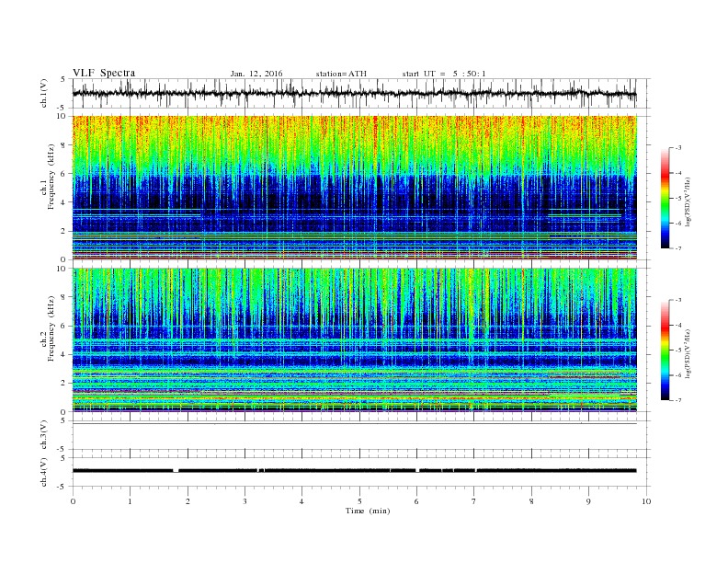Viewport: 728px width, 563px height.
Task: Click the "6" kHz tick on ch.1 frequency axis
Action: (x=64, y=174)
